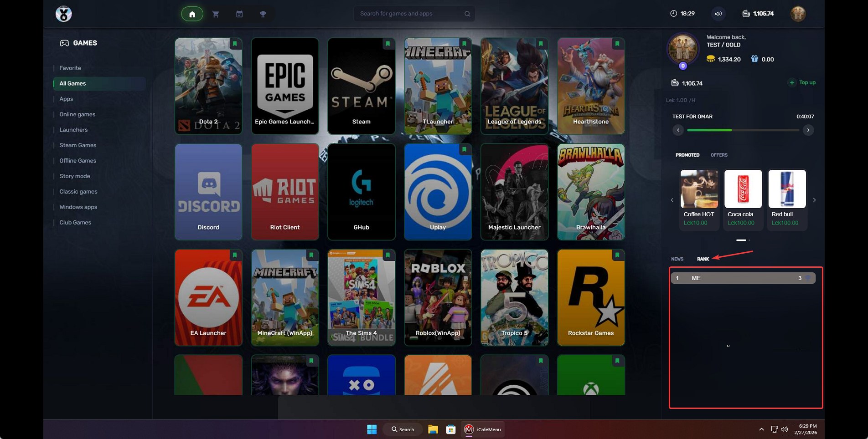
Task: Toggle favorite bookmark on League of Legends
Action: point(541,44)
